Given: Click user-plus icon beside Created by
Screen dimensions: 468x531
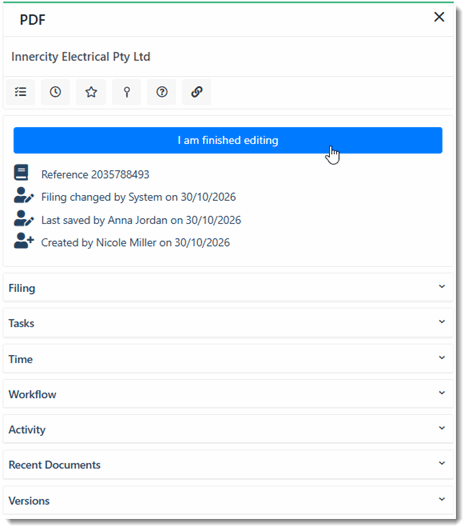Looking at the screenshot, I should 24,241.
